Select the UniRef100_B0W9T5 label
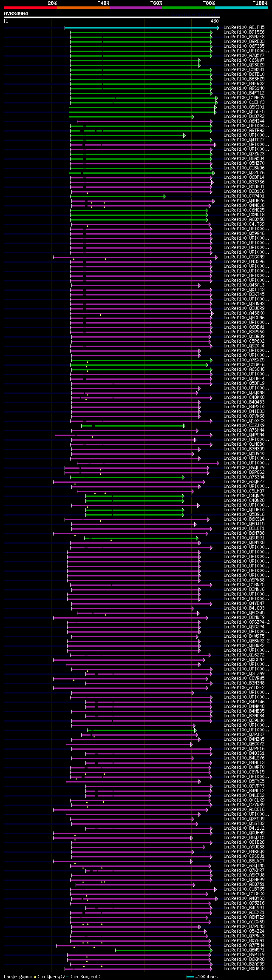This screenshot has width=272, height=980. (244, 636)
